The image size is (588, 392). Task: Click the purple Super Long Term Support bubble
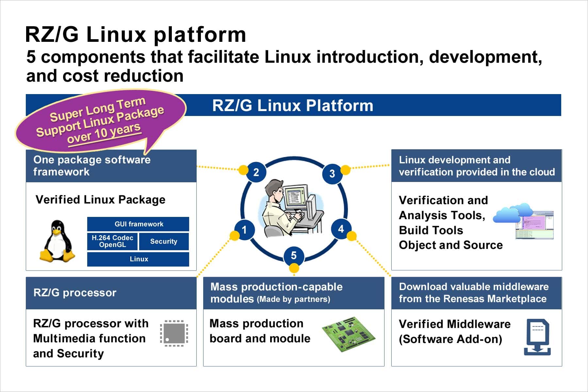(100, 121)
